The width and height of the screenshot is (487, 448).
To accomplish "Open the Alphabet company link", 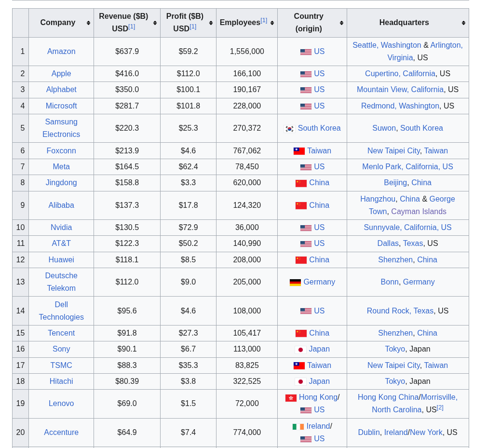I will pos(61,90).
